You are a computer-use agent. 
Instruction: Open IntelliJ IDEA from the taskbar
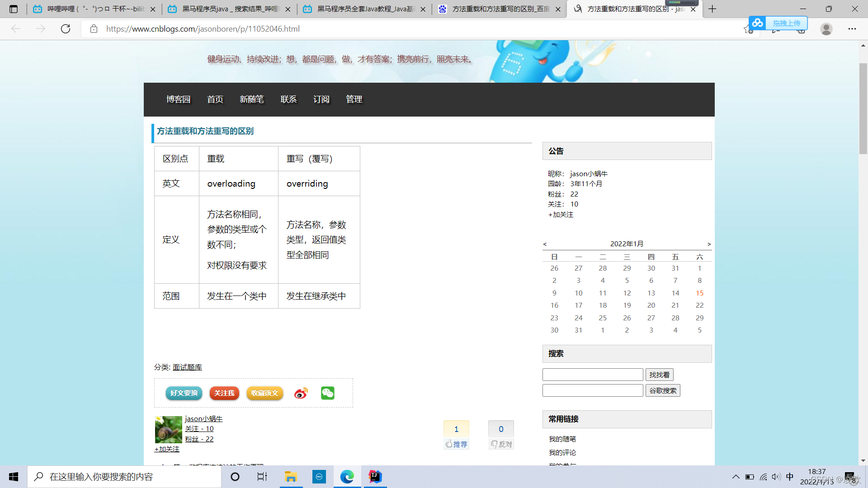(x=375, y=477)
